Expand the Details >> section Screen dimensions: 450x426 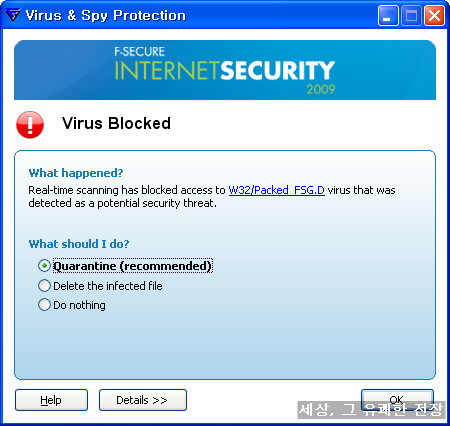143,400
